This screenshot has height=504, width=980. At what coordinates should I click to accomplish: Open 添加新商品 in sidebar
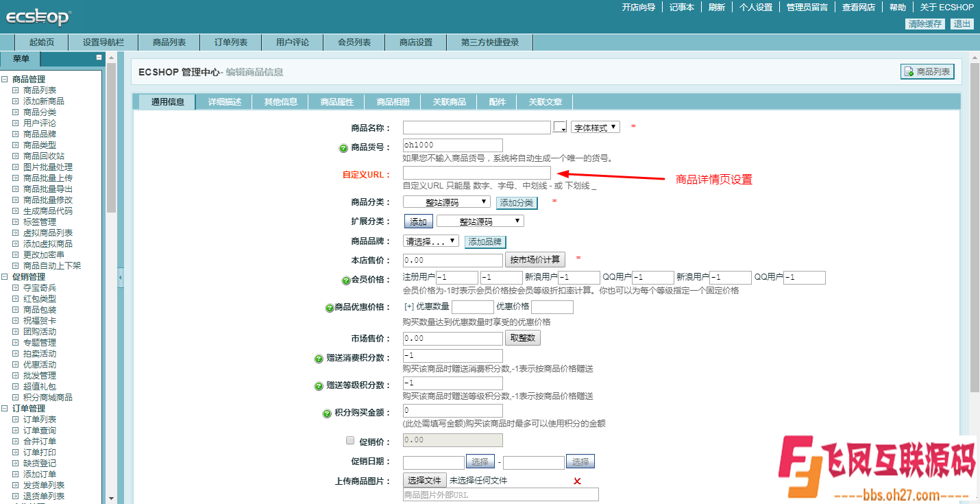(x=44, y=101)
